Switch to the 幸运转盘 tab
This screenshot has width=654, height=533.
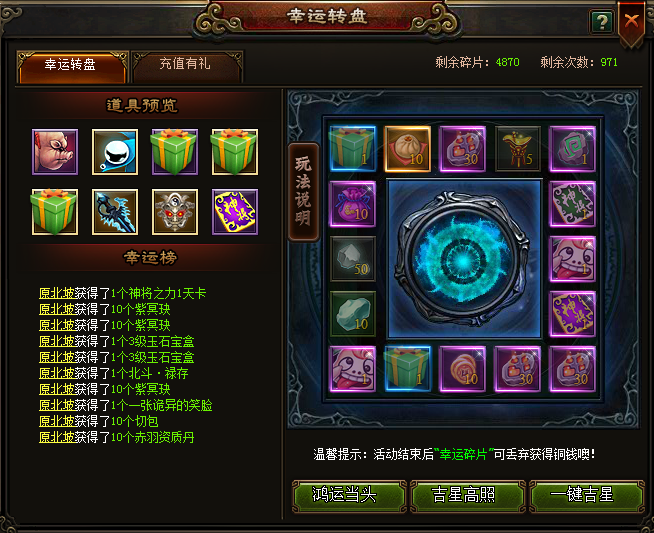pyautogui.click(x=72, y=66)
